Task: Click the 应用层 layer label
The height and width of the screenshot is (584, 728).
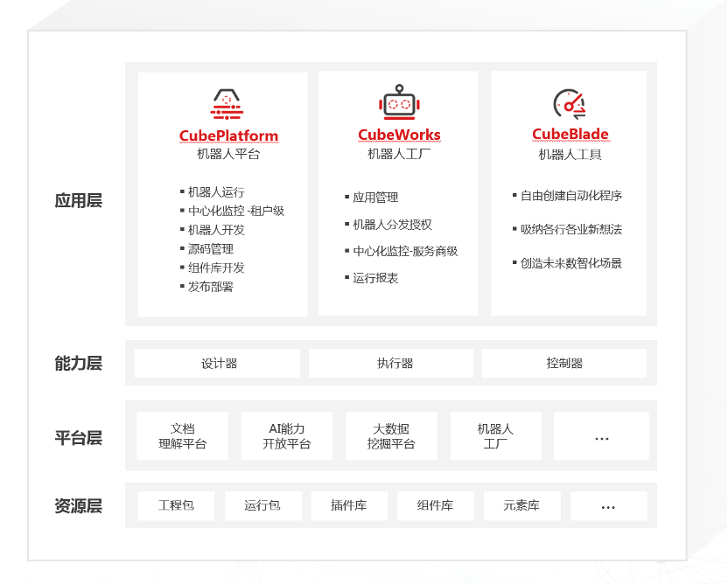Action: (x=78, y=200)
